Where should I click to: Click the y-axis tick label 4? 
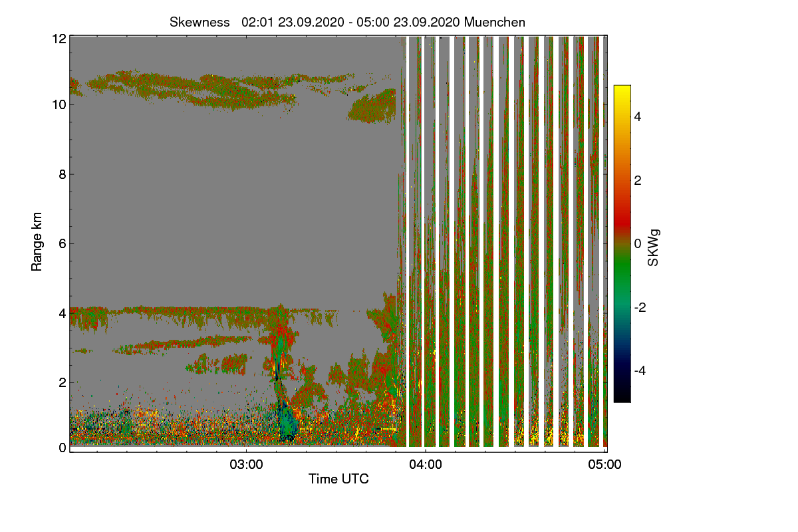[63, 313]
